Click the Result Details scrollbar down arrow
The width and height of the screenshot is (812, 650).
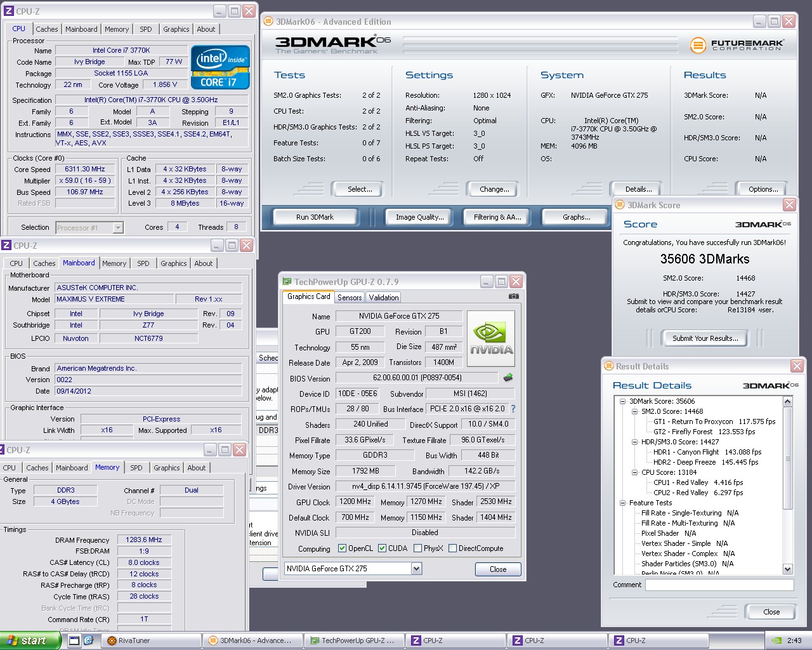point(787,569)
